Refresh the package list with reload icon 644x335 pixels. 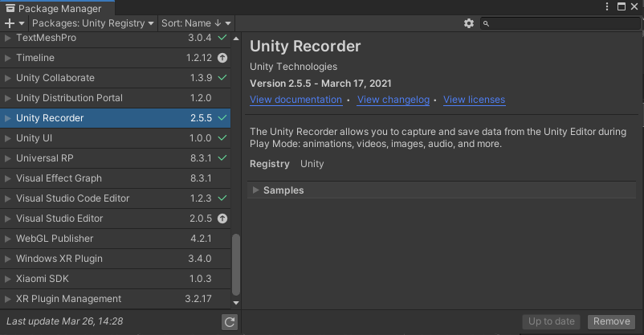230,322
